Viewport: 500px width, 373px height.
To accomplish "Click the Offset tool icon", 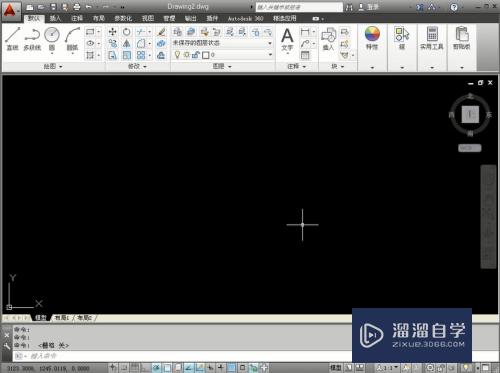I will pyautogui.click(x=161, y=55).
